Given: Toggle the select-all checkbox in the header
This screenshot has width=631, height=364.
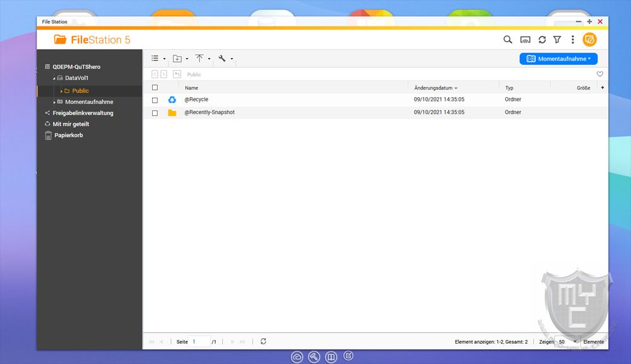Looking at the screenshot, I should click(155, 88).
